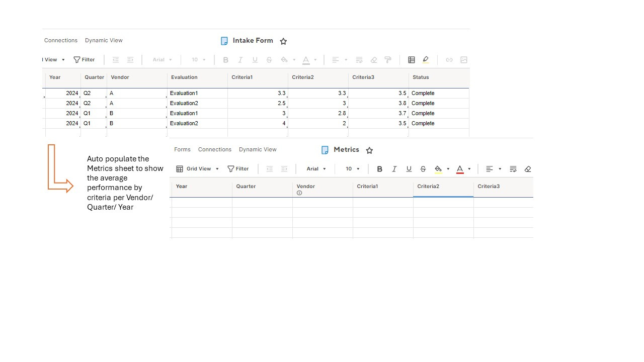
Task: Click Strikethrough in the Metrics toolbar
Action: tap(423, 169)
